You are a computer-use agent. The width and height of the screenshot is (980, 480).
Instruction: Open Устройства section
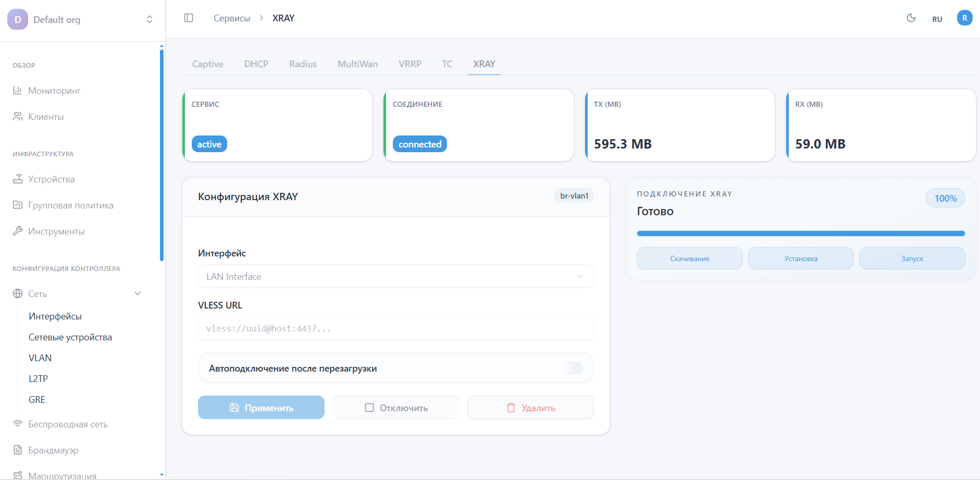tap(51, 179)
